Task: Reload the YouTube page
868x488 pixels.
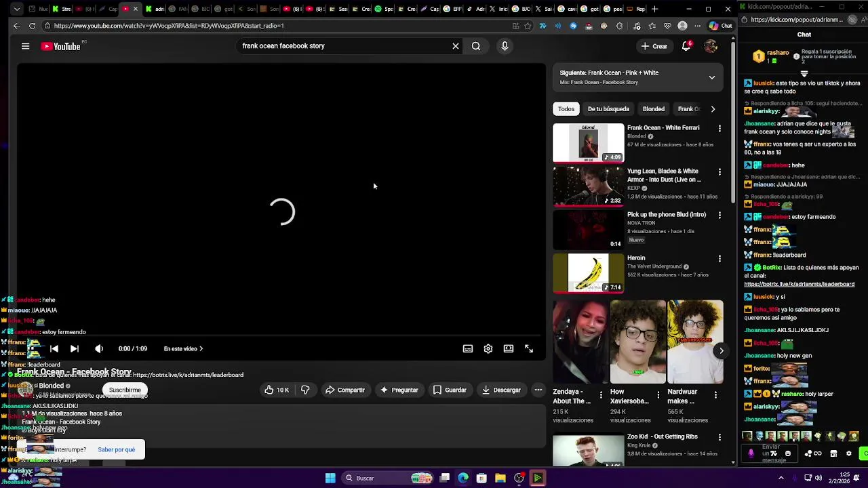Action: click(x=32, y=26)
